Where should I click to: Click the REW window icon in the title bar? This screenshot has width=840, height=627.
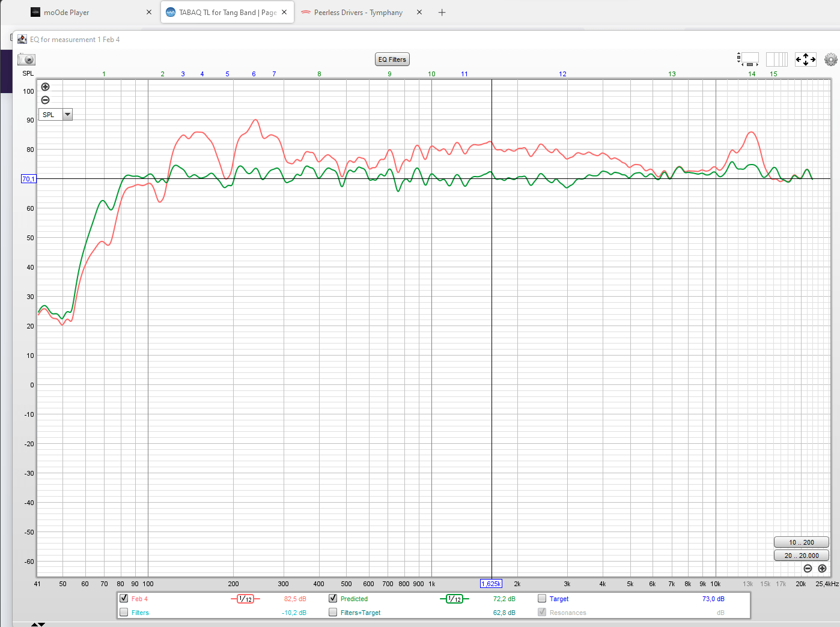[22, 39]
